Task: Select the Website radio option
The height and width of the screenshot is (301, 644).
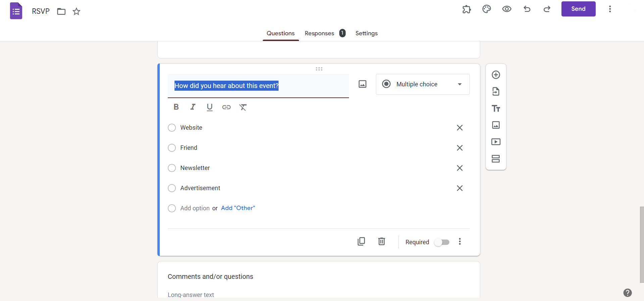Action: tap(172, 128)
